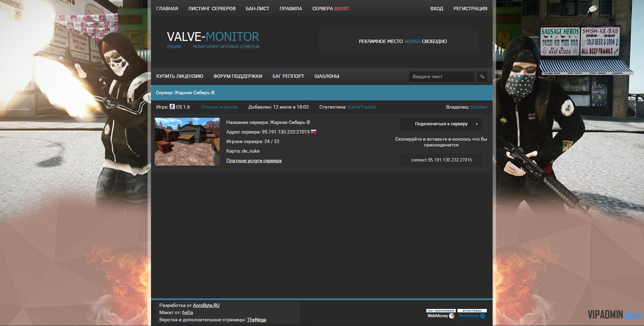Click the 'мы принимаем' WebMoney badge
The width and height of the screenshot is (644, 326).
click(441, 314)
